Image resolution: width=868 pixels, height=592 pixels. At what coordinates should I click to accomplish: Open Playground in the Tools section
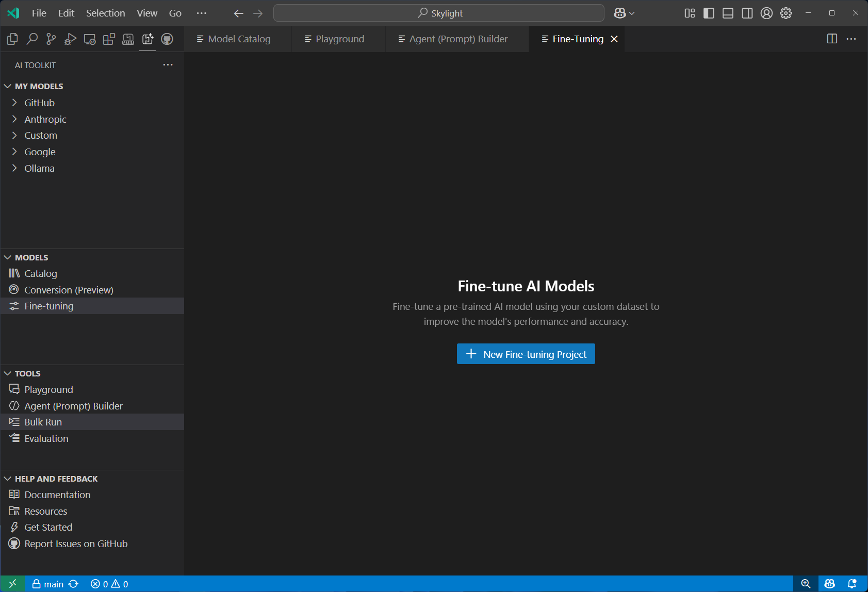(x=92, y=389)
